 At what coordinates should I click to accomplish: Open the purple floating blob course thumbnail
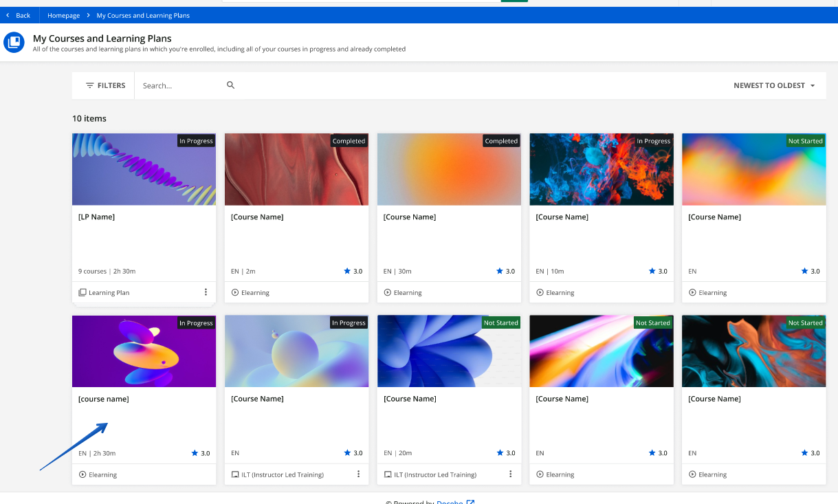144,351
